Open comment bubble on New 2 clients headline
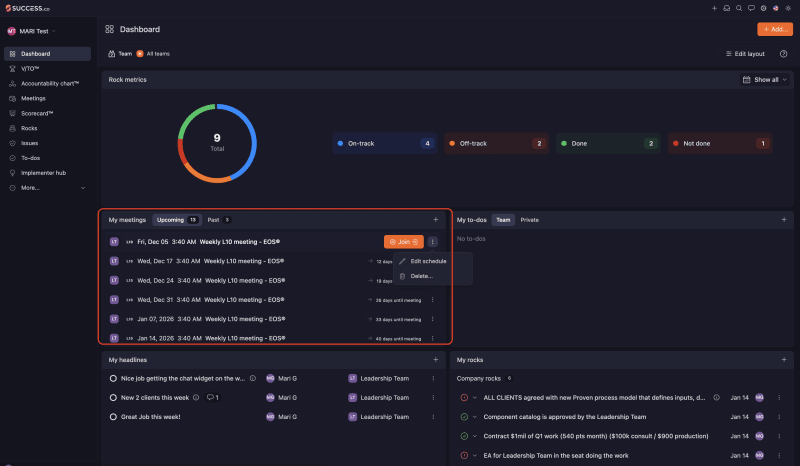800x466 pixels. pos(212,398)
